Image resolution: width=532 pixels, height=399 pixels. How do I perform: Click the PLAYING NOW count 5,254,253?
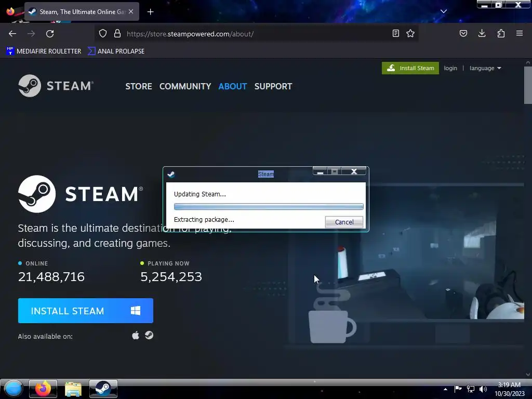(171, 277)
